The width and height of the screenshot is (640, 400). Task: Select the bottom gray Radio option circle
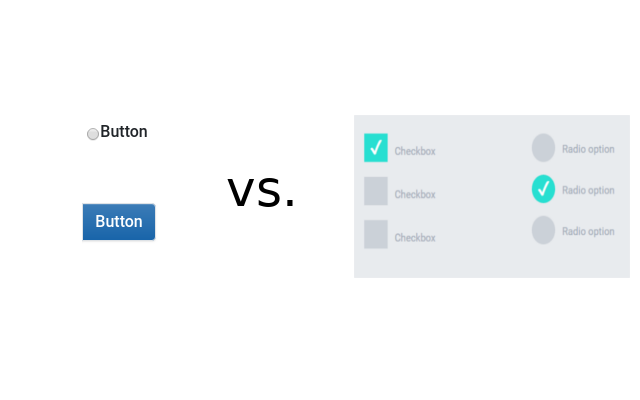[543, 230]
